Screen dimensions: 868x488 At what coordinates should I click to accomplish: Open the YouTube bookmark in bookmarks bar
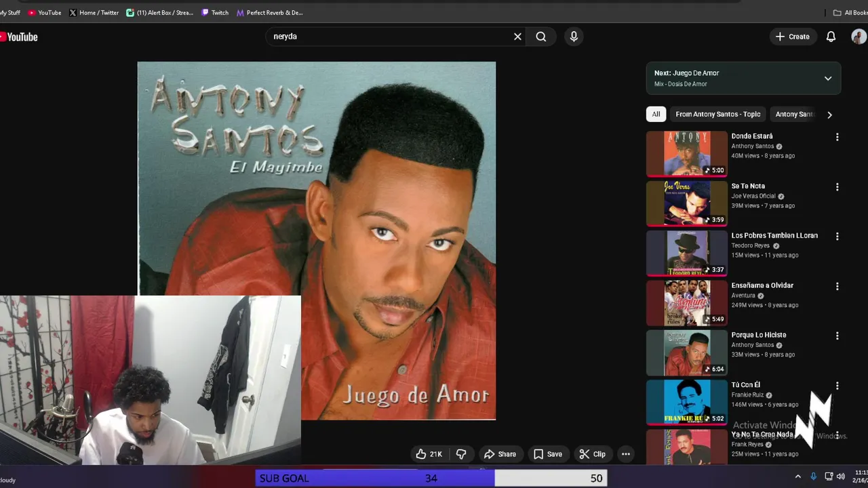pyautogui.click(x=45, y=12)
